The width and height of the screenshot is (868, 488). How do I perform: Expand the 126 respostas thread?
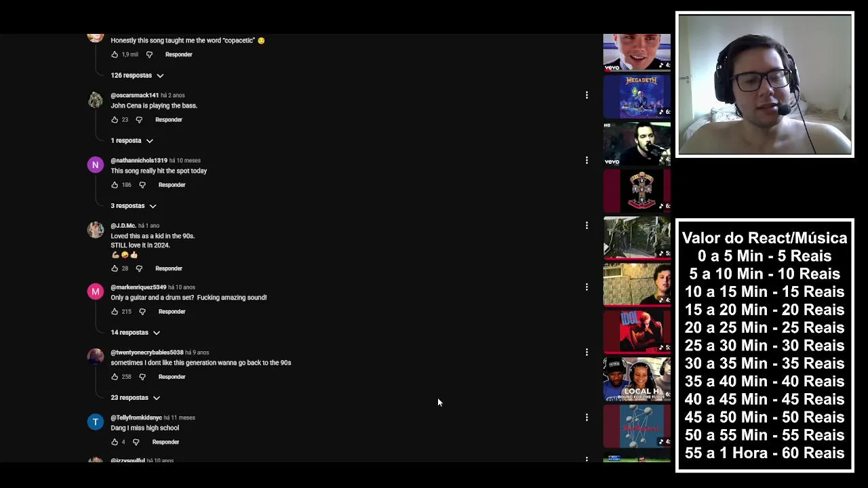click(137, 75)
